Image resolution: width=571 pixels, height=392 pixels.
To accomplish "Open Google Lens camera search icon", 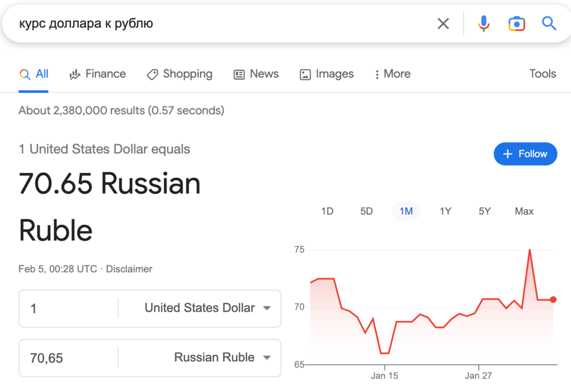I will [516, 23].
